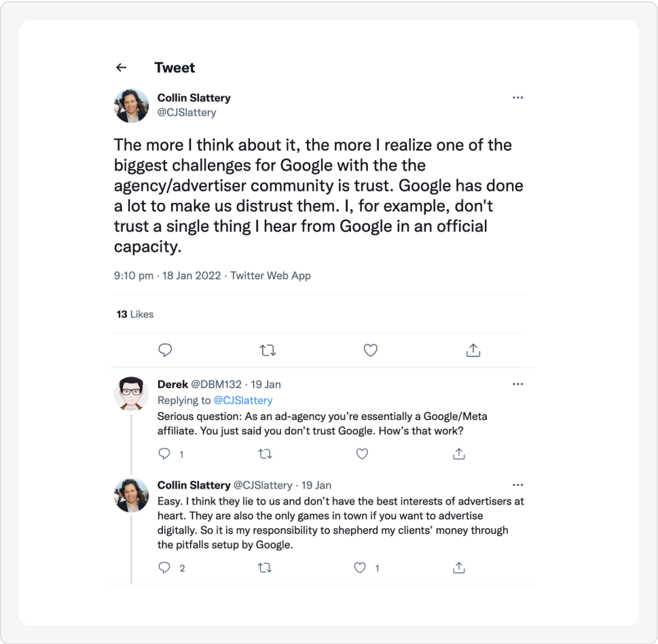658x644 pixels.
Task: Toggle retweet on Derek's reply
Action: [265, 453]
